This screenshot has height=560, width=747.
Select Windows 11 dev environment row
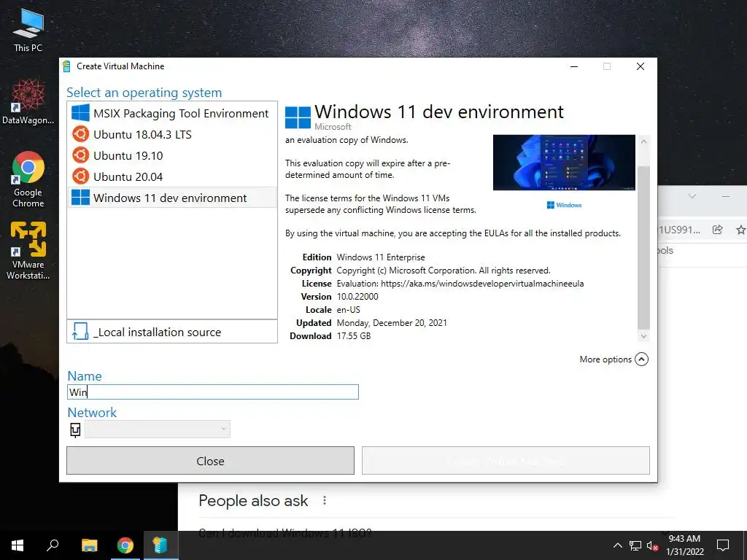(x=172, y=197)
